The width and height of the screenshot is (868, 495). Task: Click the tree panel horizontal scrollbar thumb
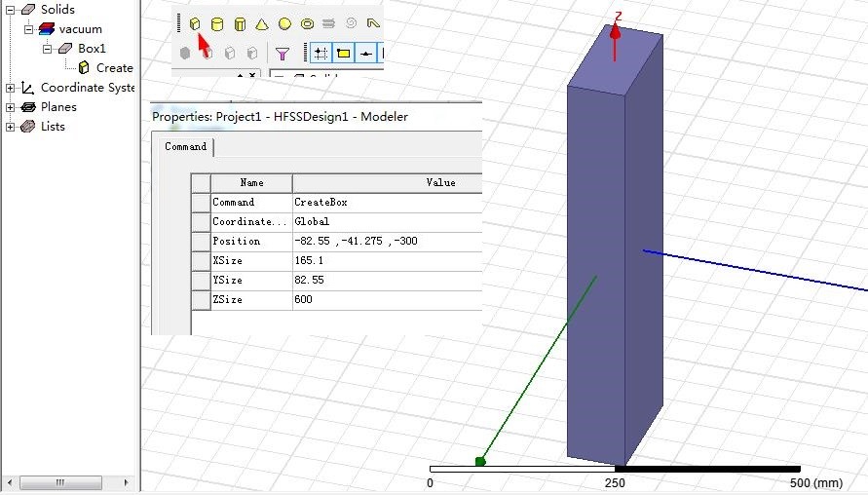tap(61, 482)
